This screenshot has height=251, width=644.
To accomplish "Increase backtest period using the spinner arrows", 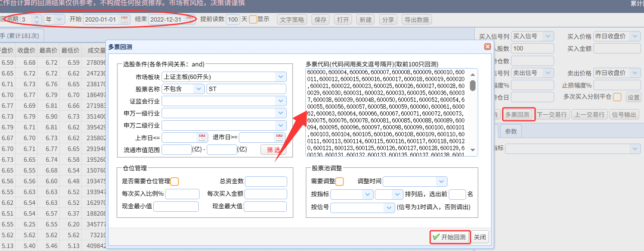I will [x=37, y=18].
